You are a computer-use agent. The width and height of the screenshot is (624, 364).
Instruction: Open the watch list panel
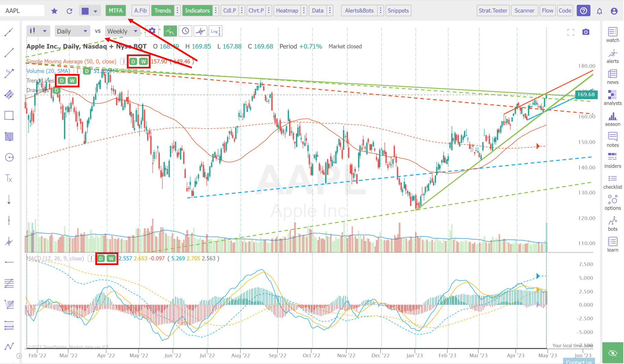click(612, 35)
